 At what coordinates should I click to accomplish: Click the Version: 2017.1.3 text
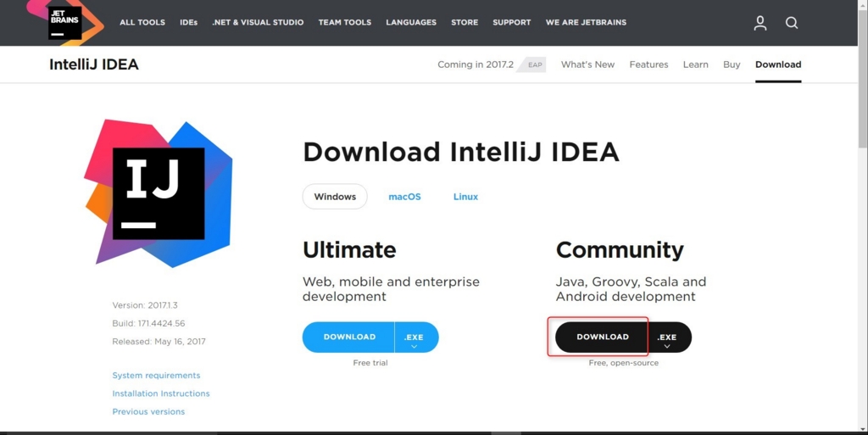tap(145, 305)
